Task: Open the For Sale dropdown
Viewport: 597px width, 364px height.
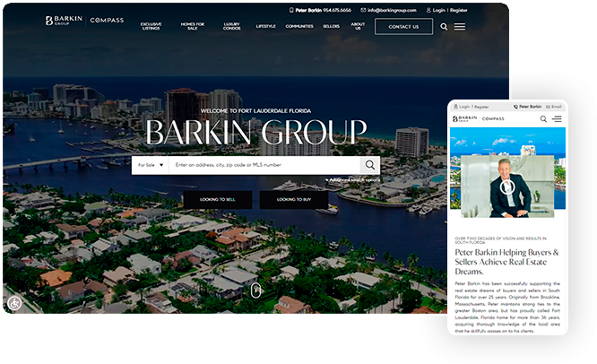Action: 151,165
